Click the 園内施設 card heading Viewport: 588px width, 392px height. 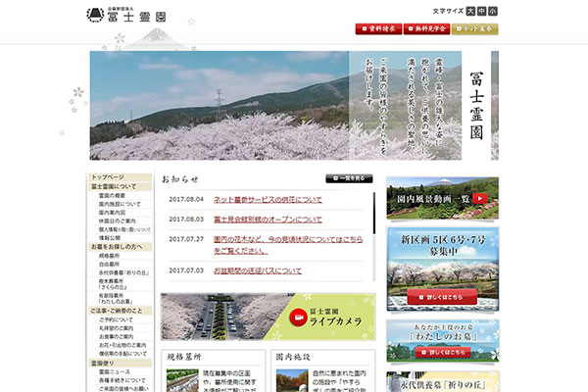pyautogui.click(x=293, y=357)
